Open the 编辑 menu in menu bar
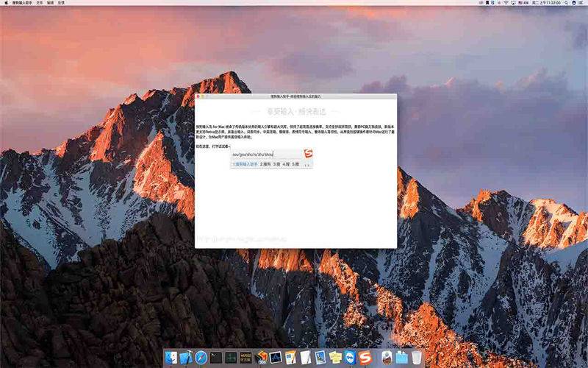The height and width of the screenshot is (368, 588). 51,3
